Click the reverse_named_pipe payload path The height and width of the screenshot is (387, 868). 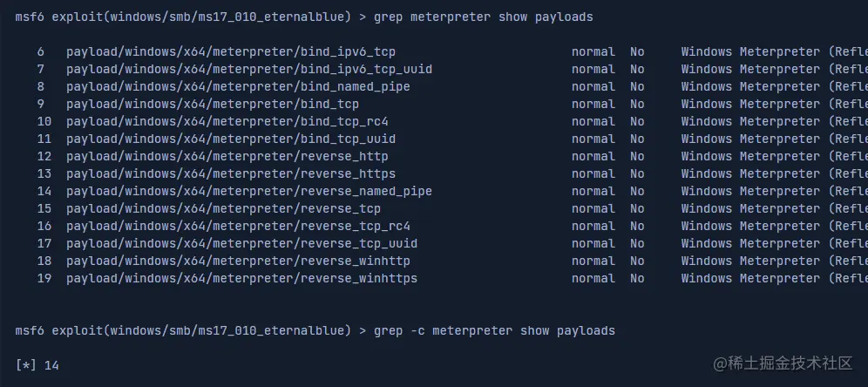(248, 191)
